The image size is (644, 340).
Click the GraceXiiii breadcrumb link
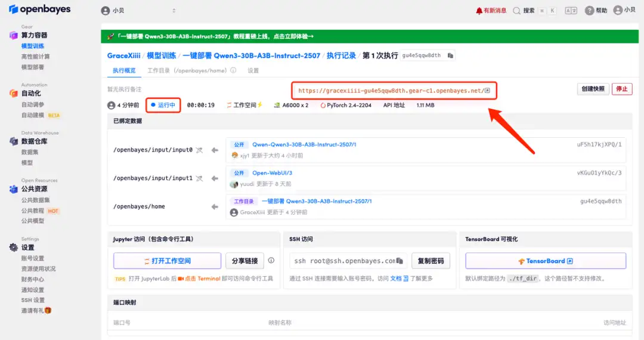[123, 55]
